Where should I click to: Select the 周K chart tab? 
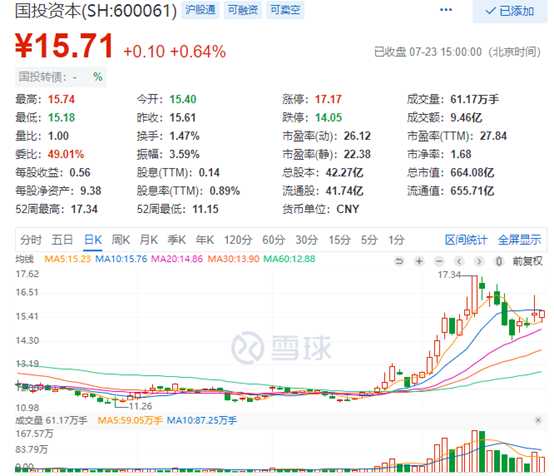120,240
